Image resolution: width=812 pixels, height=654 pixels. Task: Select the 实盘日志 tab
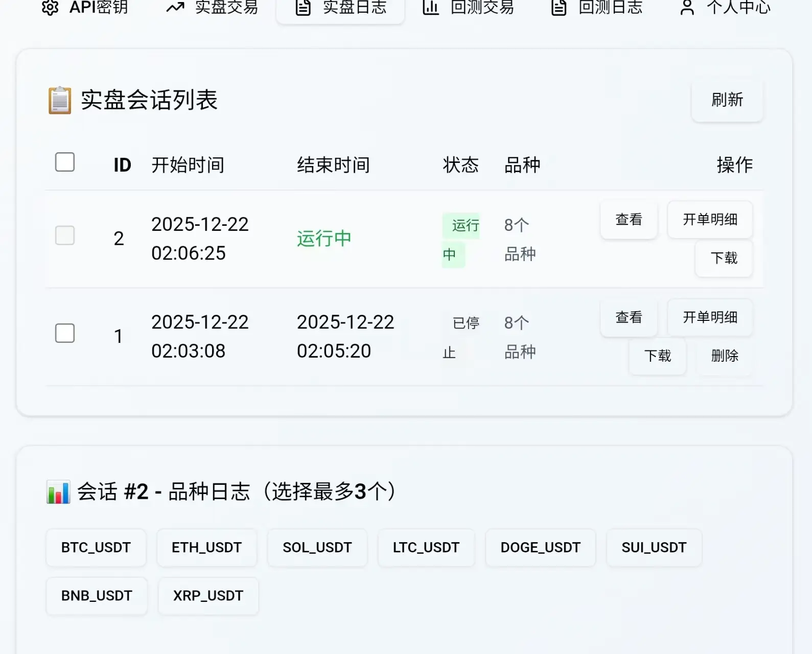(340, 7)
